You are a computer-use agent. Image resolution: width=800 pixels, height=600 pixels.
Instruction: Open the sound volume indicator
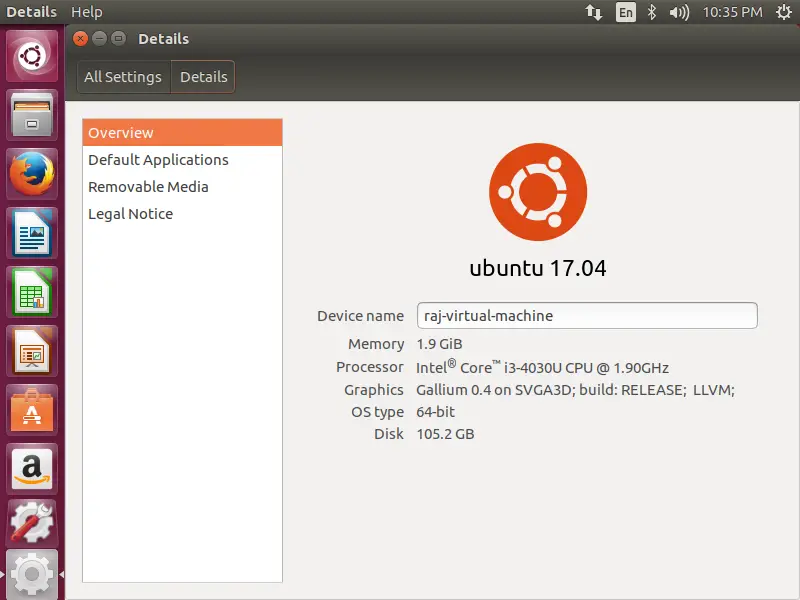[679, 12]
